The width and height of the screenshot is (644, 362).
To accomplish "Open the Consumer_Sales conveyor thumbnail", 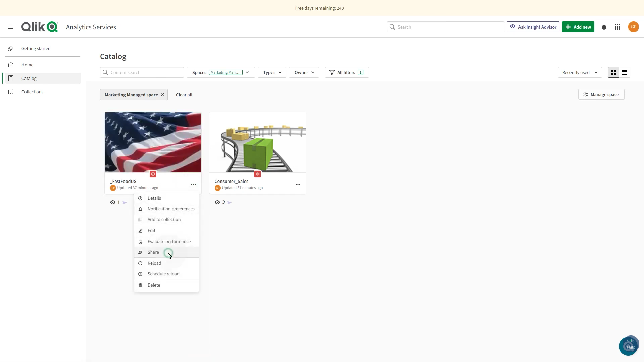I will click(x=258, y=142).
